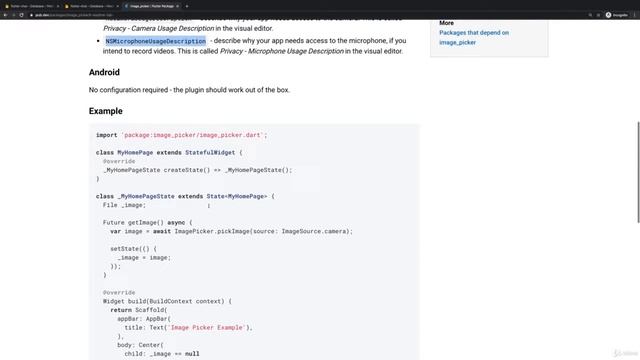Click the return Scaffold( code line
This screenshot has height=360, width=640.
click(139, 310)
